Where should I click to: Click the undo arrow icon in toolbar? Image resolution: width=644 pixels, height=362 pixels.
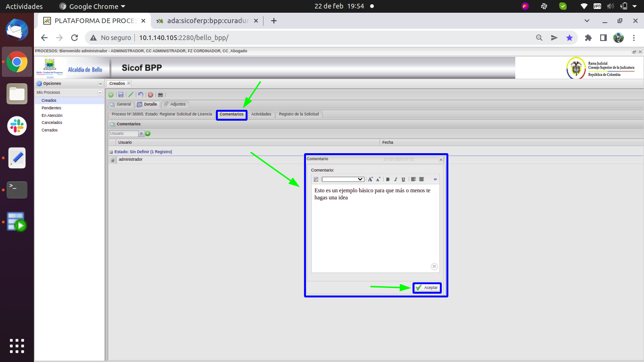[x=140, y=95]
